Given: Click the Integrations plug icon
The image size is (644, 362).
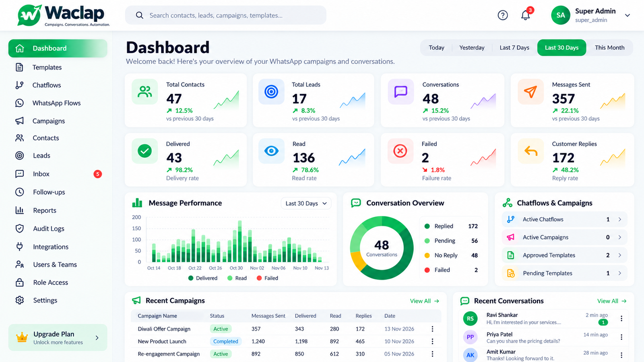Looking at the screenshot, I should (19, 247).
